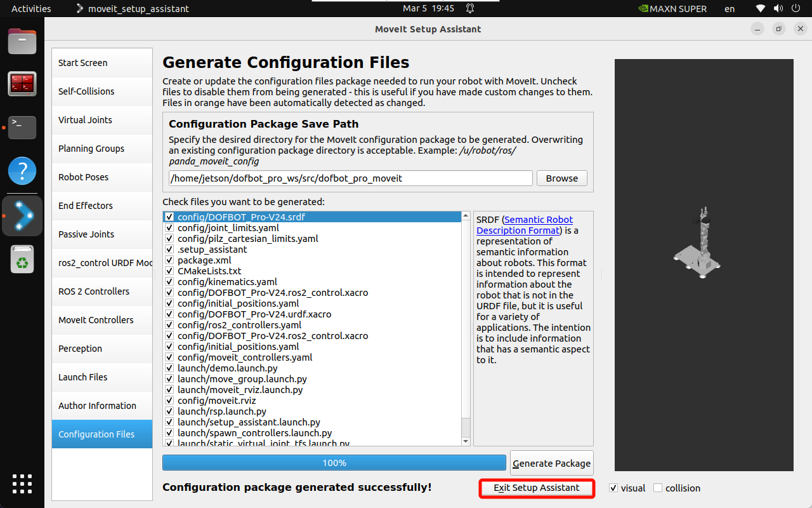
Task: Select launch/move_group.launch.py row text
Action: click(x=242, y=379)
